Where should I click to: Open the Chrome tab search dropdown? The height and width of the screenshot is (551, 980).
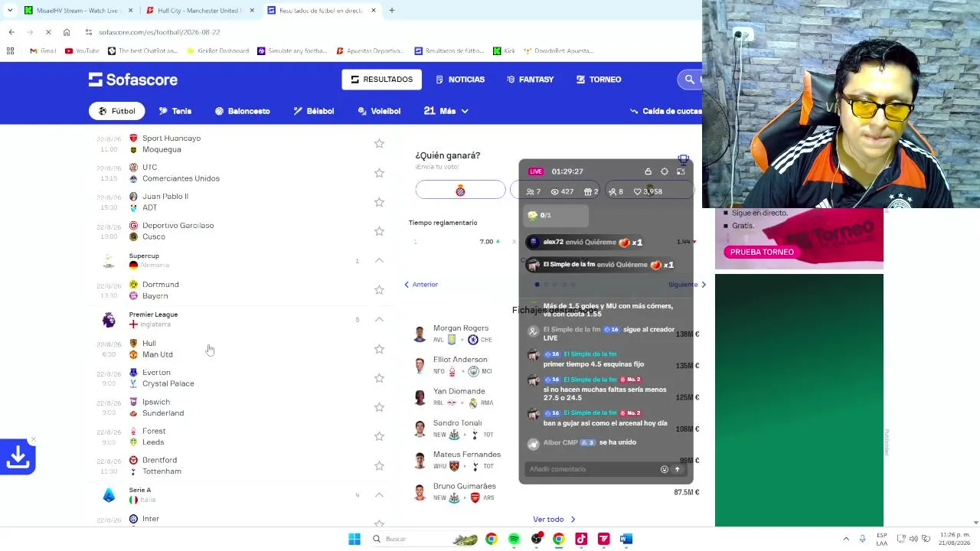pos(11,11)
